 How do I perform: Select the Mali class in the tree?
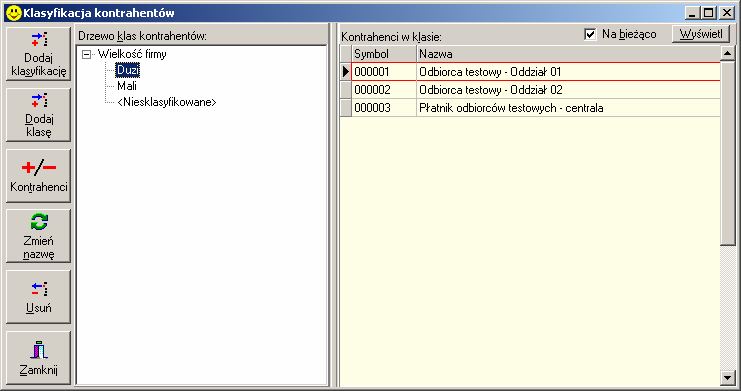(127, 86)
